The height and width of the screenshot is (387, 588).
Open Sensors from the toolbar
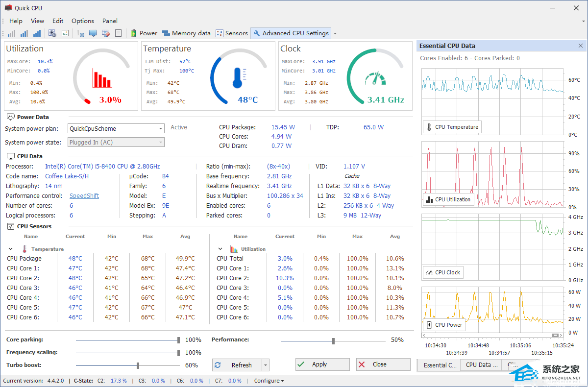coord(232,33)
